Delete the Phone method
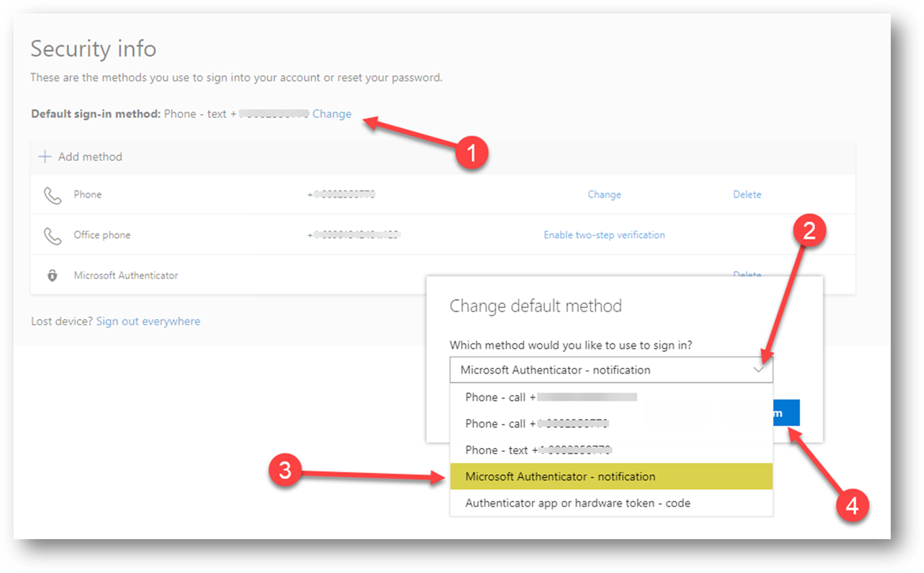This screenshot has height=573, width=924. point(747,194)
